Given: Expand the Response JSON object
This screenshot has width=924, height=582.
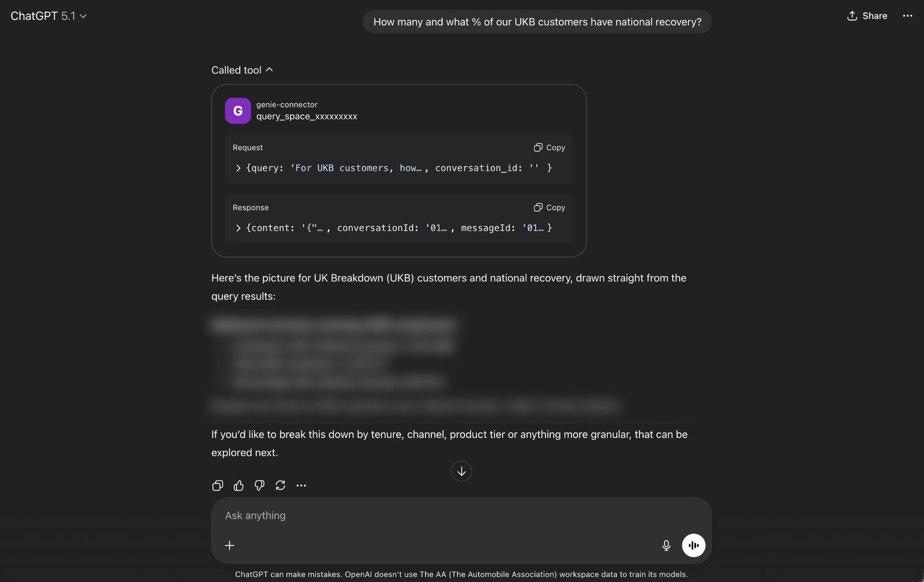Looking at the screenshot, I should click(238, 228).
